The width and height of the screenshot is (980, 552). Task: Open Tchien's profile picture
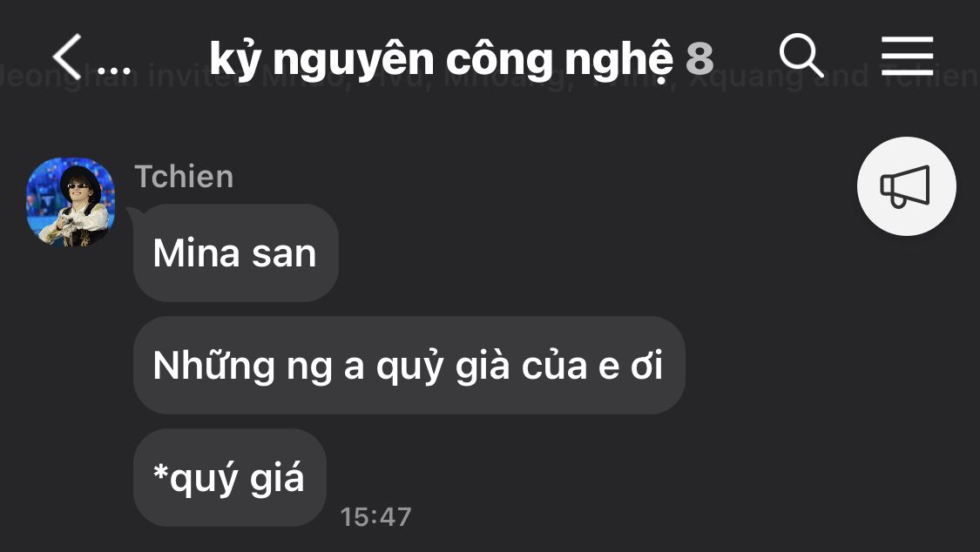click(x=71, y=202)
